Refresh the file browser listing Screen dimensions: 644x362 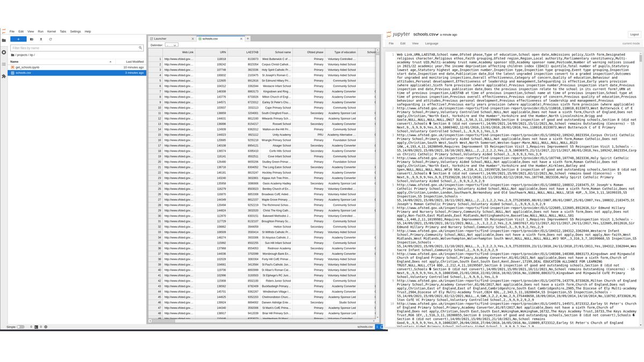pos(50,39)
